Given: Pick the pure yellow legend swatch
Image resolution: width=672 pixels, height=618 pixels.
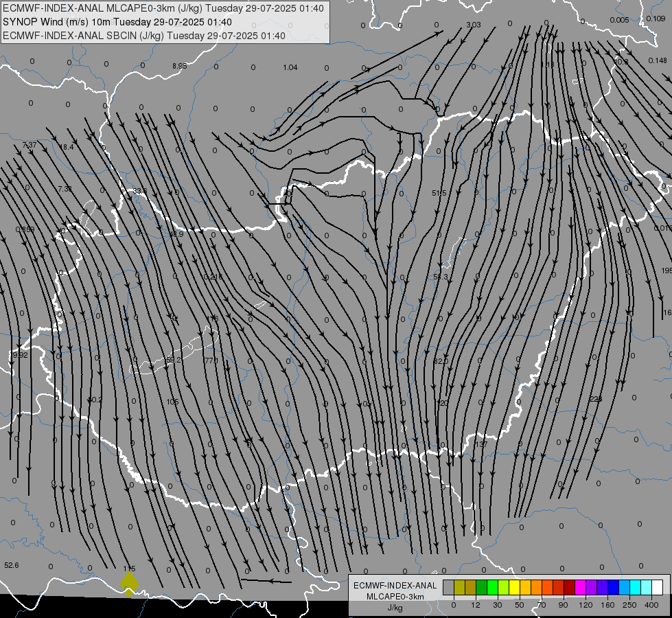Looking at the screenshot, I should point(514,588).
